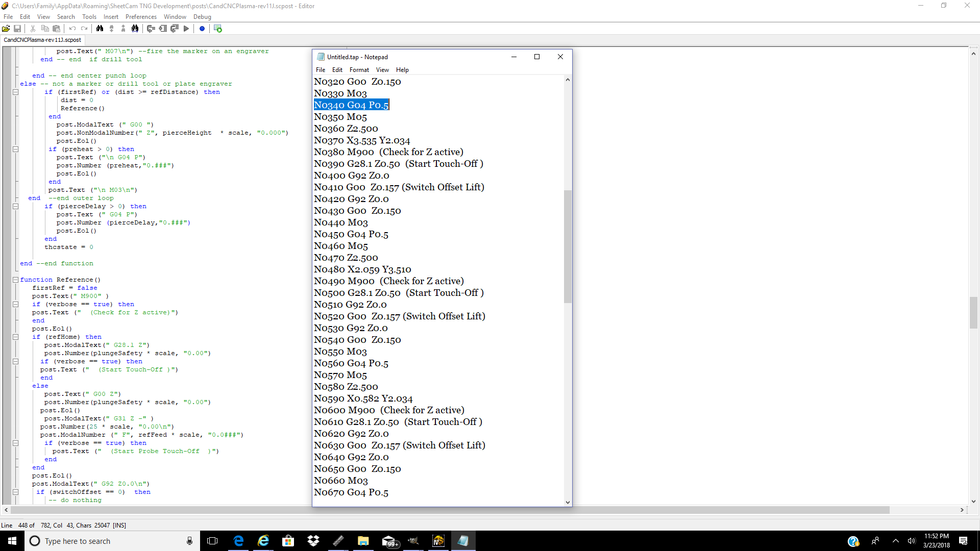980x551 pixels.
Task: Click the Cortana microphone icon
Action: tap(189, 541)
